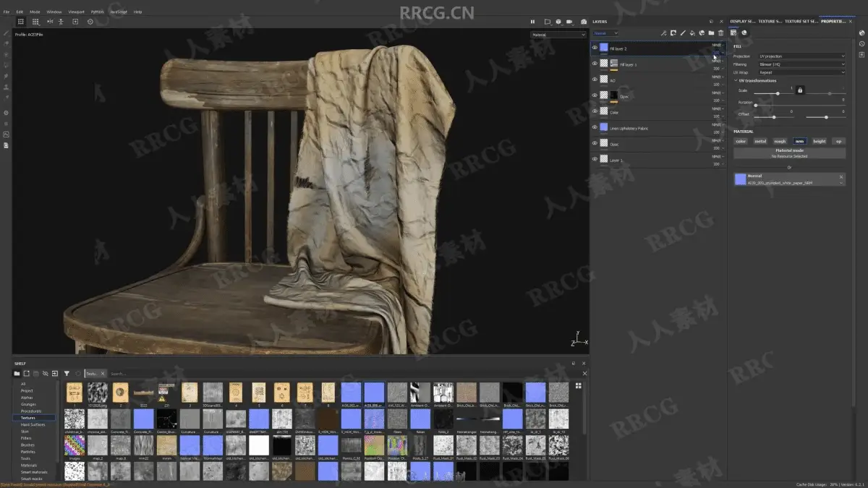Viewport: 868px width, 488px height.
Task: Click the video camera icon in viewport toolbar
Action: [569, 22]
